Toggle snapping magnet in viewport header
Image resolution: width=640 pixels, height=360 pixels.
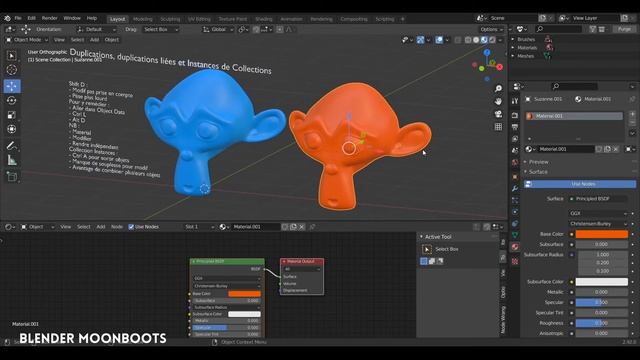tap(256, 29)
